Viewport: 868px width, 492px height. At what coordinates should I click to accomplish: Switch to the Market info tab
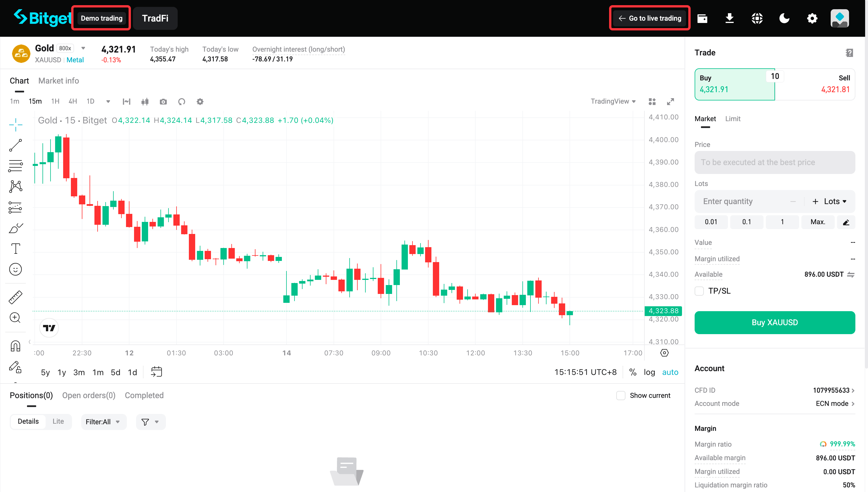tap(59, 81)
